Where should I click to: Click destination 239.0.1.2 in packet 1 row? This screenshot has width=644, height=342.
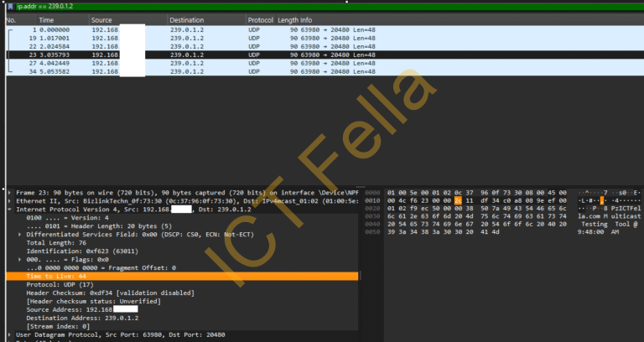[x=187, y=29]
